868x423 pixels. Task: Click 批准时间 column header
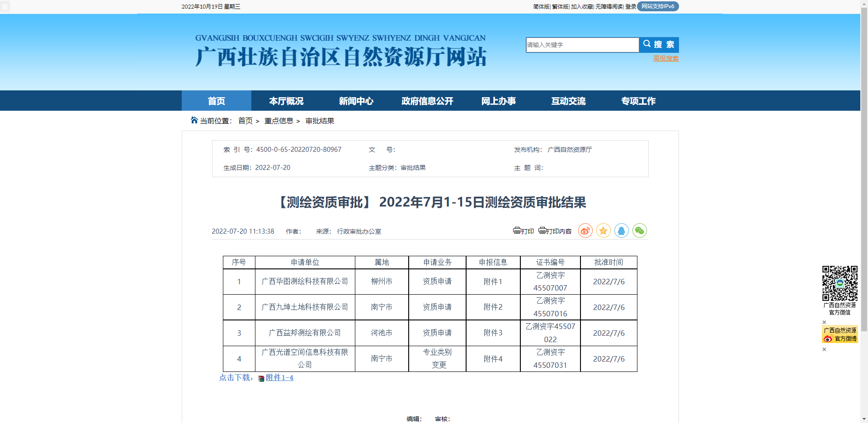[609, 262]
